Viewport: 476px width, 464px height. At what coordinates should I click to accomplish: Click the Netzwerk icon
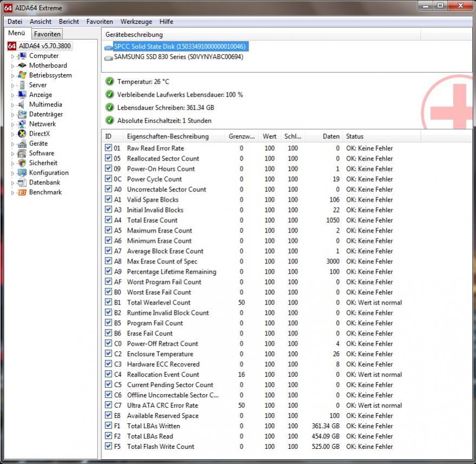pyautogui.click(x=22, y=124)
